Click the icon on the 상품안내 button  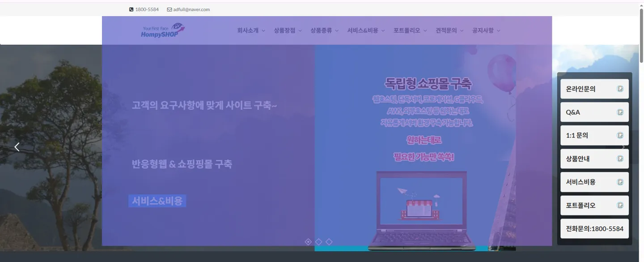tap(620, 159)
